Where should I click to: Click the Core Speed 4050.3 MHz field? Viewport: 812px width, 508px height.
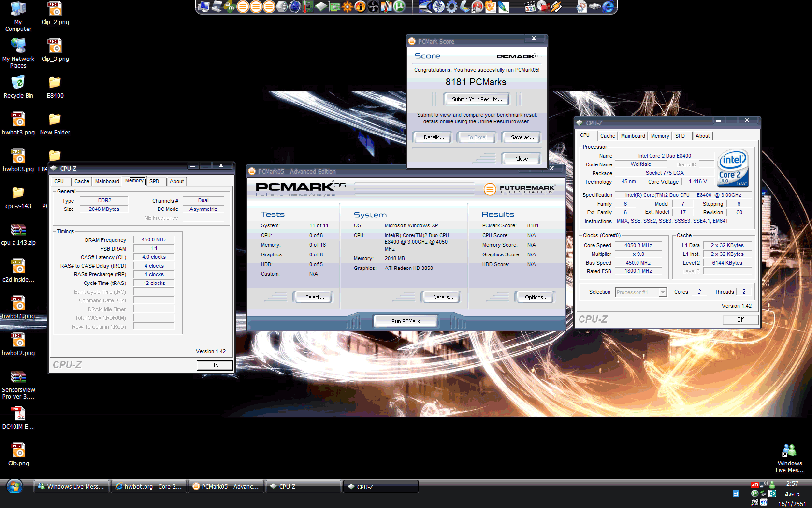coord(638,245)
